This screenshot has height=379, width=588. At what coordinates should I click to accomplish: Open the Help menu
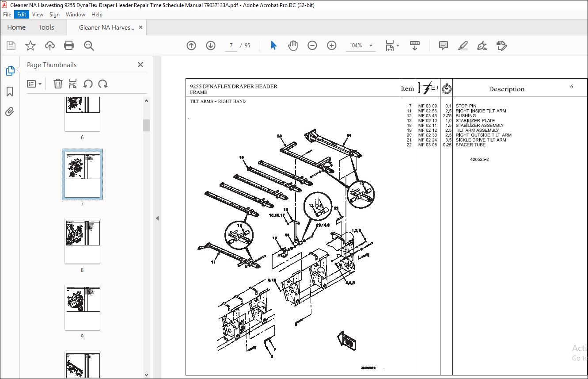pos(97,15)
